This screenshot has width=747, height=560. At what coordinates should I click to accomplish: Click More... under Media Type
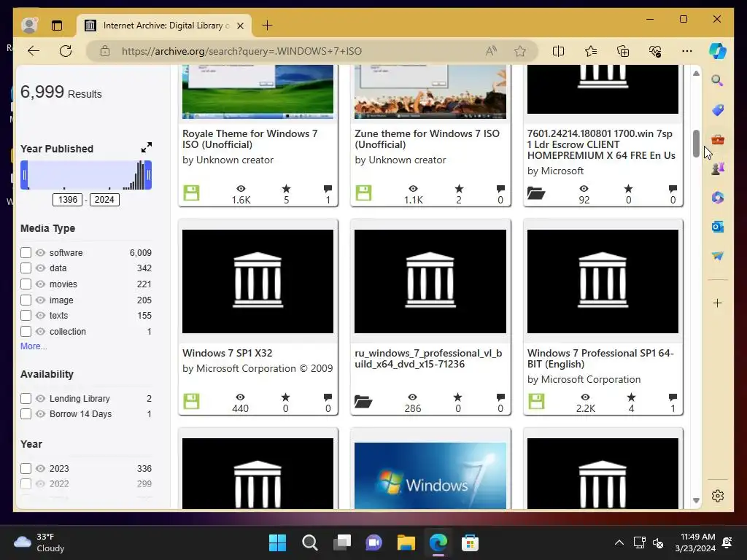[34, 346]
